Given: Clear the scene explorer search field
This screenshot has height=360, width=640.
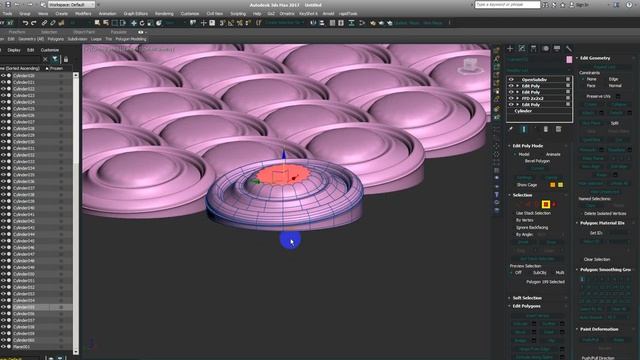Looking at the screenshot, I should (45, 60).
